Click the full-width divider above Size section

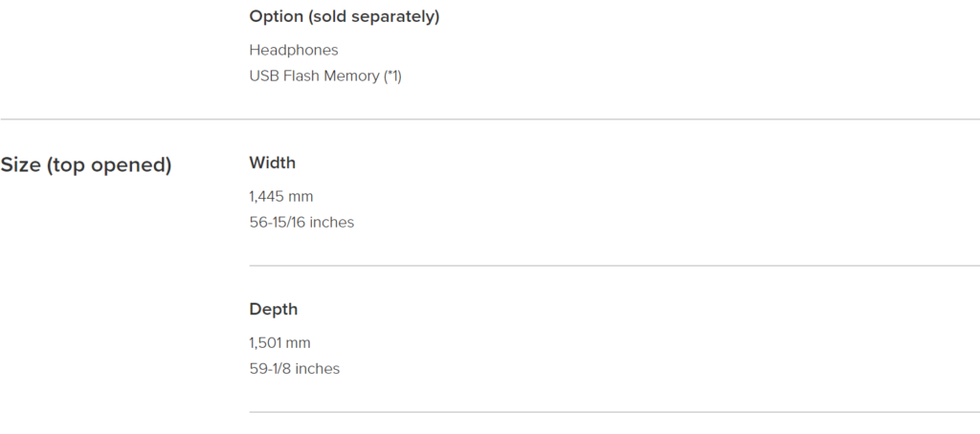pyautogui.click(x=490, y=119)
